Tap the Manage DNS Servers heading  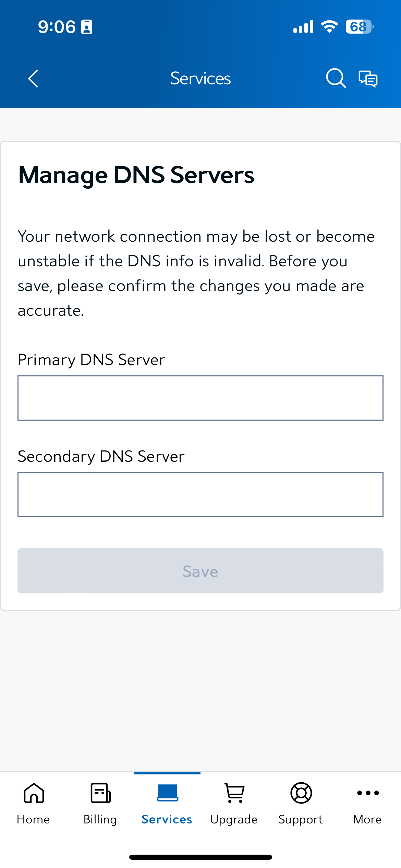click(x=136, y=175)
